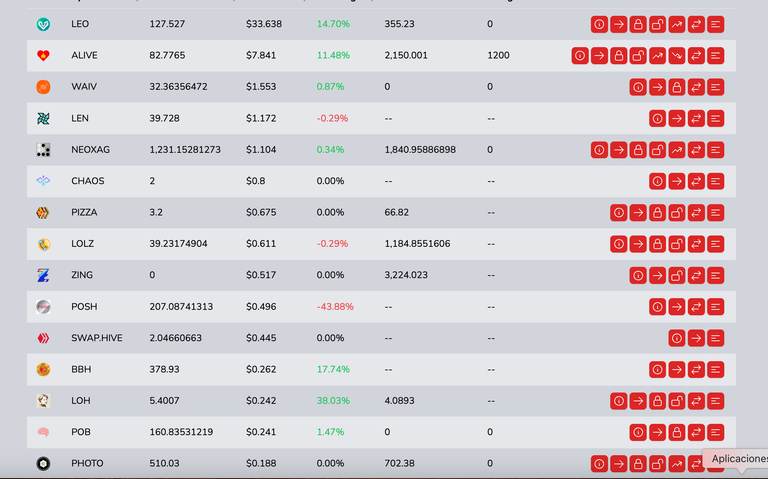Click the NEOXAG token name
Screen dimensions: 768x479
(91, 150)
